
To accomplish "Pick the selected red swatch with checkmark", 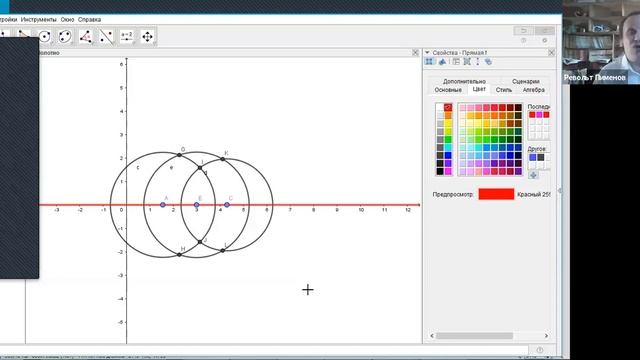I will point(448,107).
